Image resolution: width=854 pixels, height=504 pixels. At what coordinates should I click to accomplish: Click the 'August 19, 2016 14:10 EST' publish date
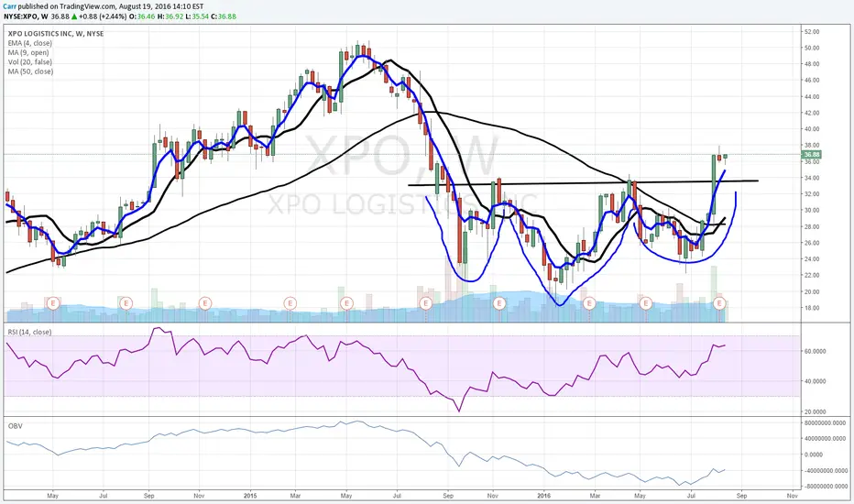[x=159, y=6]
